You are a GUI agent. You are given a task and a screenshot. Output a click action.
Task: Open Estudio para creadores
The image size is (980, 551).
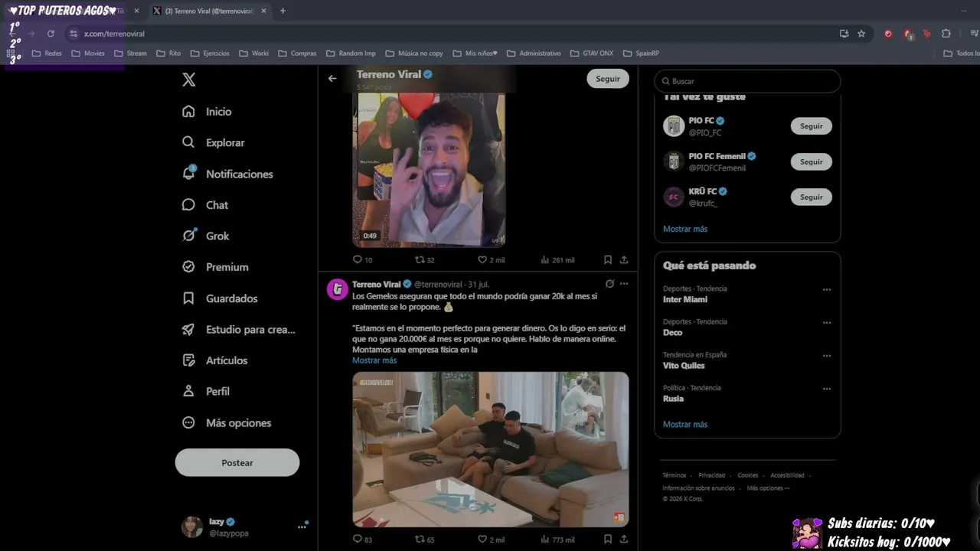[238, 329]
